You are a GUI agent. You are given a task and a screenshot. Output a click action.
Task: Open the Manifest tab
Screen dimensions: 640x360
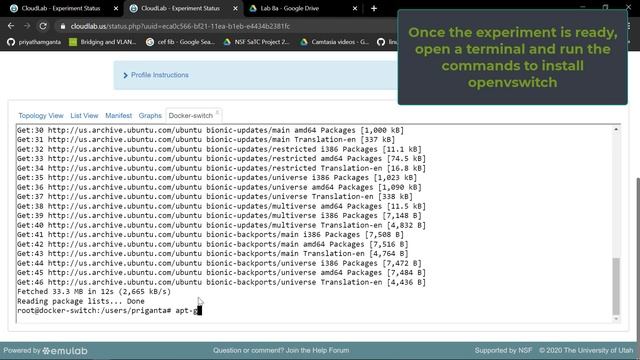pos(118,116)
